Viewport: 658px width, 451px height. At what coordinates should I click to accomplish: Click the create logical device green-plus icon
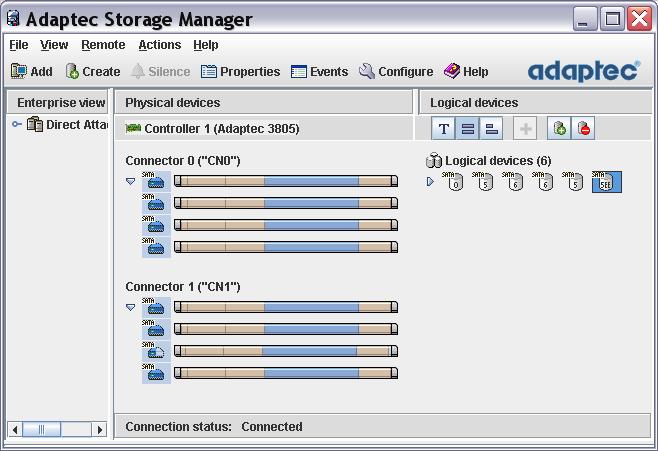559,128
